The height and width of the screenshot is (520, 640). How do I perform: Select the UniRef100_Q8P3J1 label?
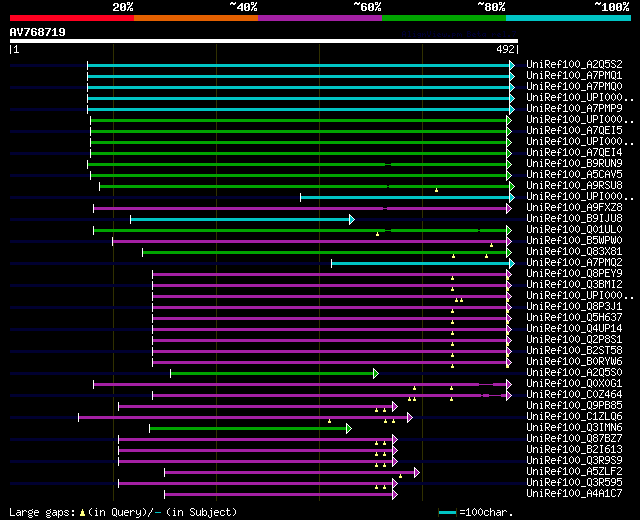coord(574,307)
